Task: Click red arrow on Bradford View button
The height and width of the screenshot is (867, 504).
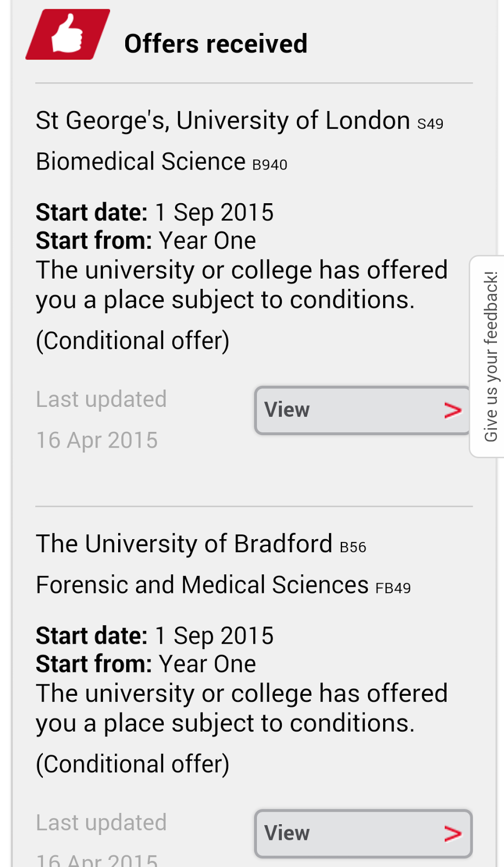Action: (x=453, y=834)
